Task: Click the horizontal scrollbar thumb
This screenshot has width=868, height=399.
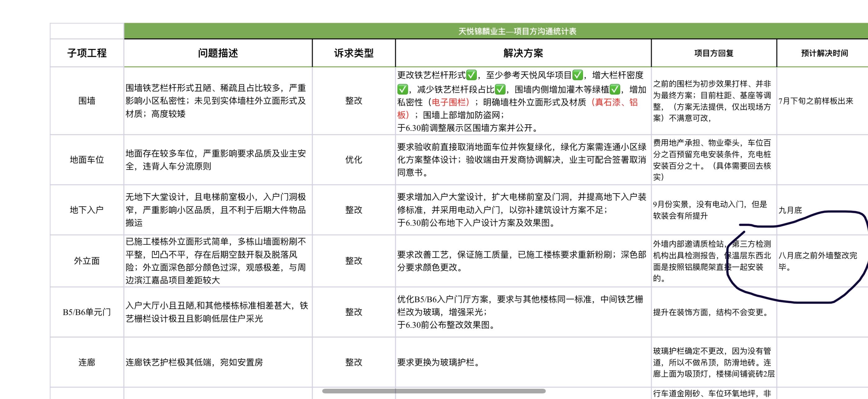Action: pos(433,391)
